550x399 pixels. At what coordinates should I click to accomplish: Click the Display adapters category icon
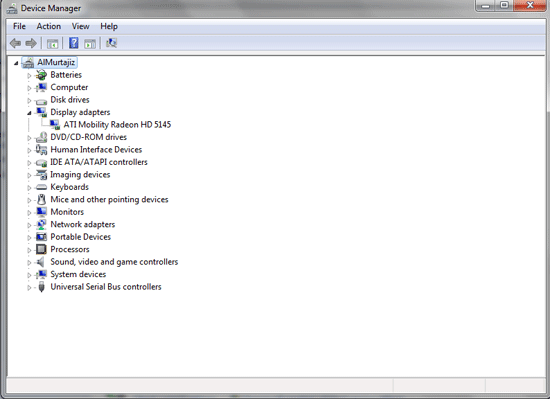[41, 112]
